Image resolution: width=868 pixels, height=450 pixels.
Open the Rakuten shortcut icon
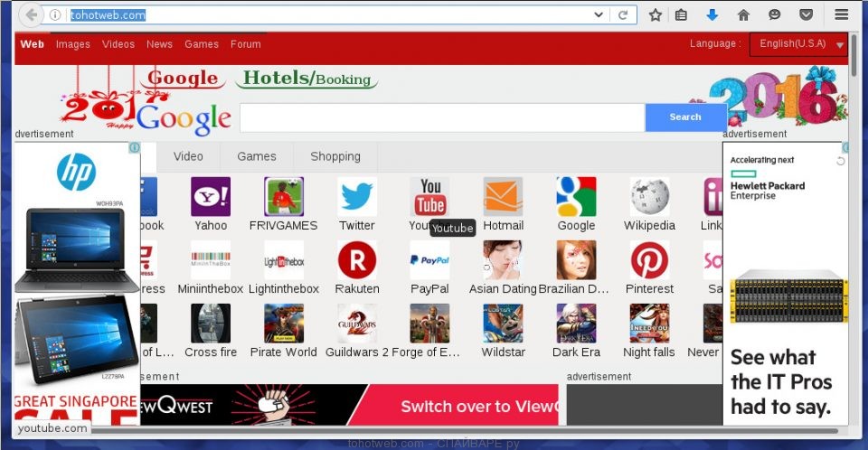click(357, 259)
